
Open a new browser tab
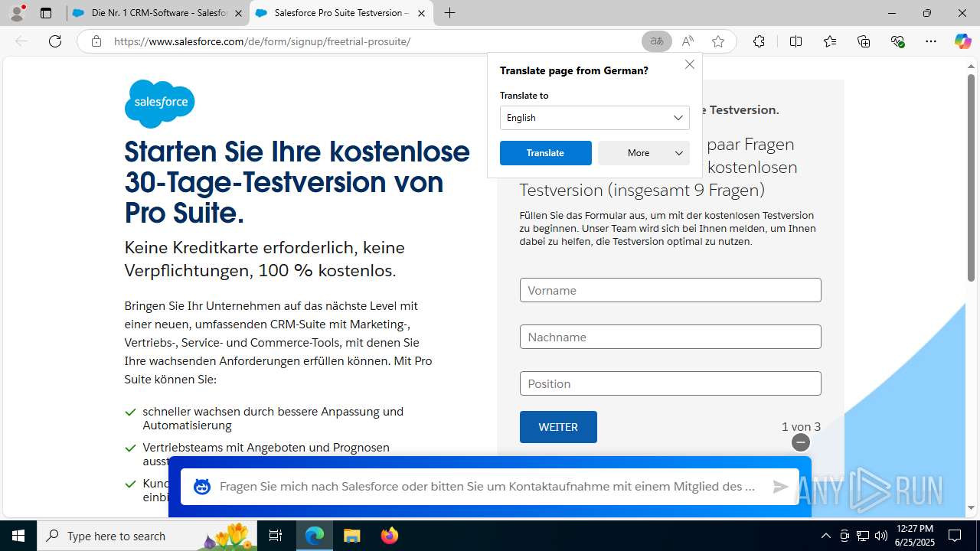450,13
